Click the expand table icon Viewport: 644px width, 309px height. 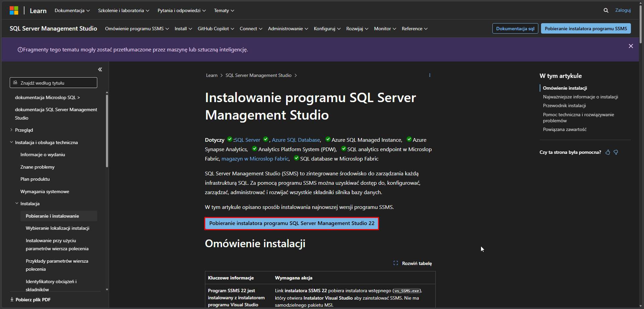395,263
